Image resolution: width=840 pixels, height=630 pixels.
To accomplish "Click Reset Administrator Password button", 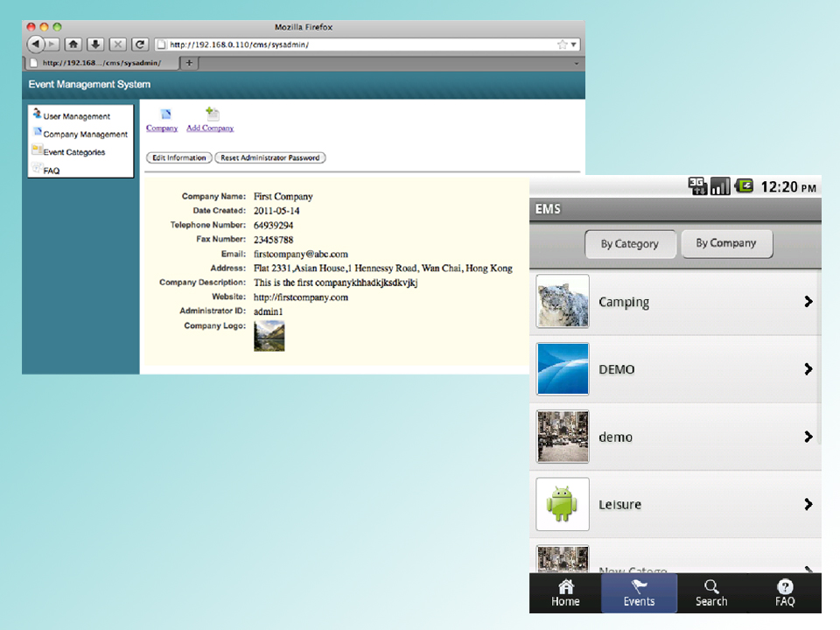I will (270, 158).
